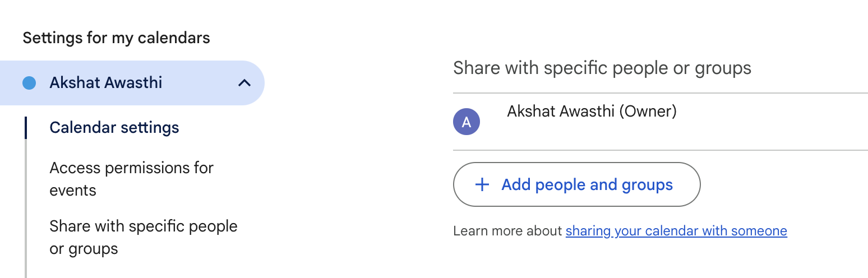Click the word "events" under Access permissions

click(73, 191)
